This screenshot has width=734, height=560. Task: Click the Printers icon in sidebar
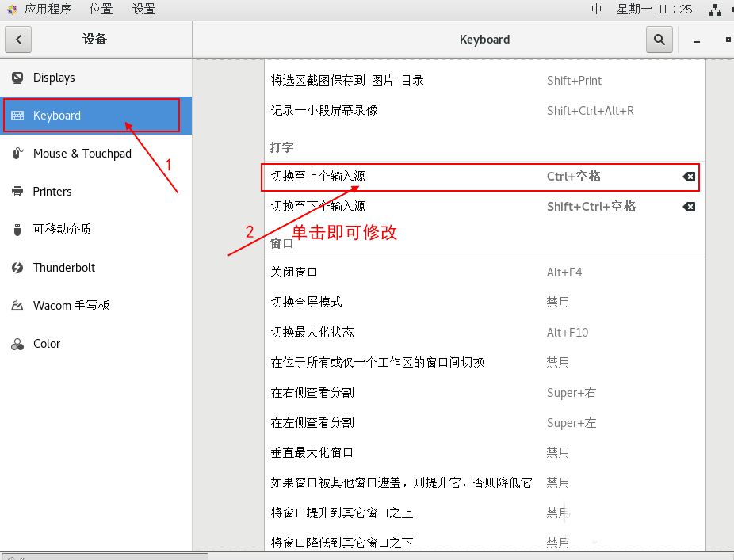(x=17, y=192)
